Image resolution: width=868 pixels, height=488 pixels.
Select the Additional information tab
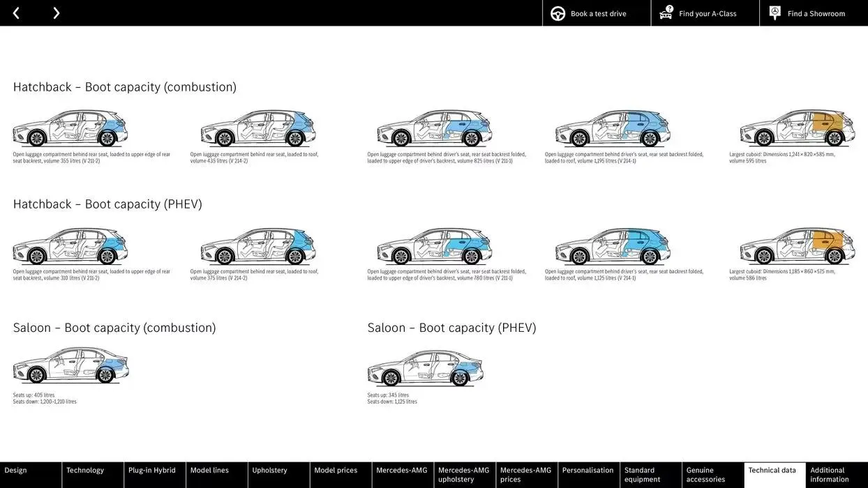(832, 475)
